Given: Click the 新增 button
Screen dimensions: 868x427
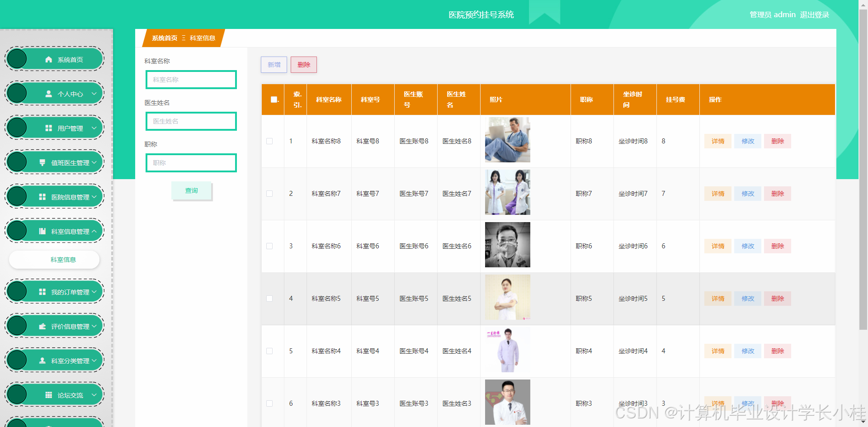Looking at the screenshot, I should coord(274,65).
